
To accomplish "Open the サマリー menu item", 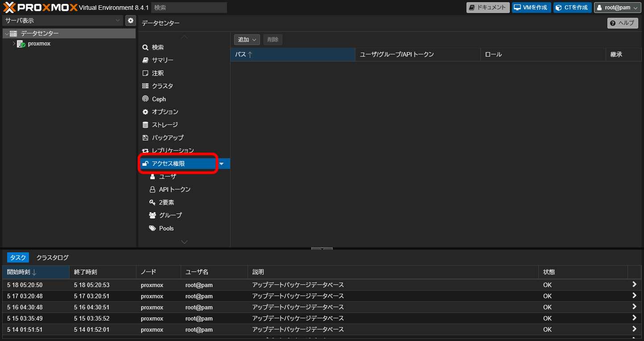I will point(162,60).
